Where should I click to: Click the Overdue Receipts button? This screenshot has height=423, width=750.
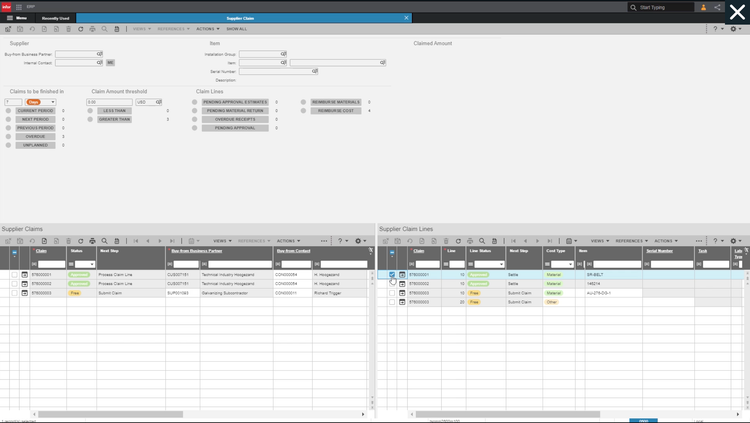click(x=235, y=119)
